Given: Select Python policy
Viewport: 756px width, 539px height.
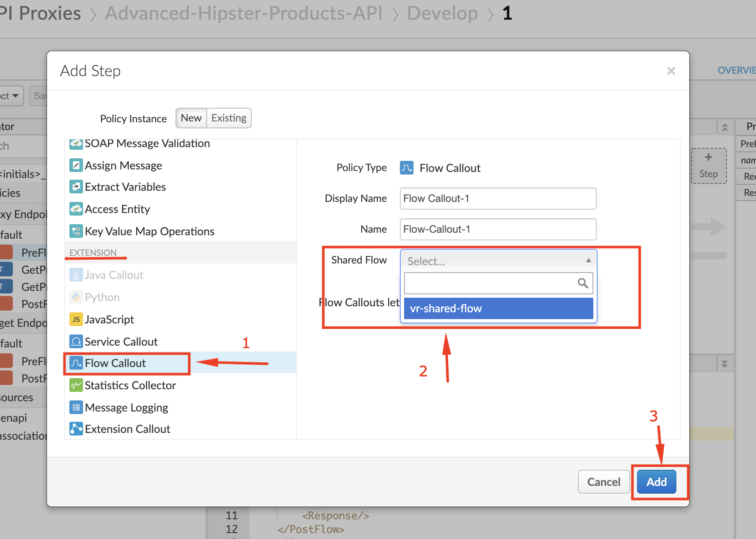Looking at the screenshot, I should click(102, 297).
